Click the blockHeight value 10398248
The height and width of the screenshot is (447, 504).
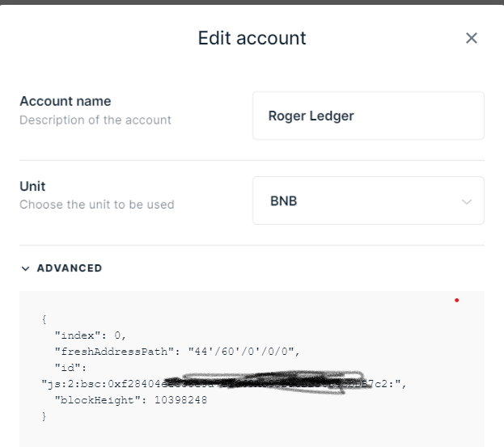click(180, 400)
